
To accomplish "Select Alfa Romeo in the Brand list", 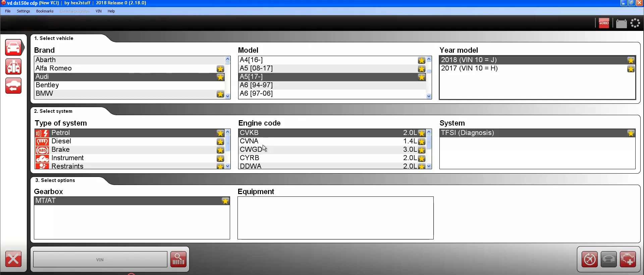I will (129, 68).
